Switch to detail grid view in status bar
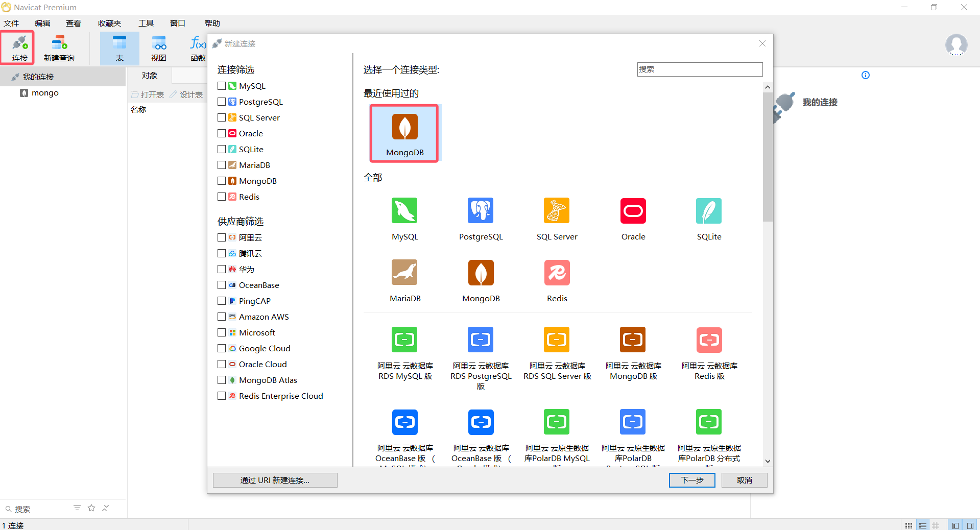Viewport: 980px width, 530px height. coord(936,525)
